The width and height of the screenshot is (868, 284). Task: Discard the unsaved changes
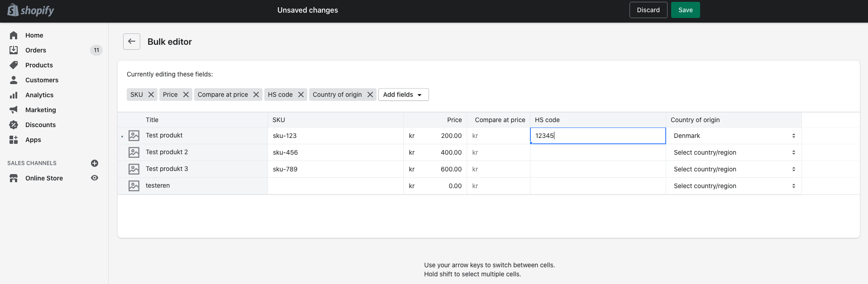[648, 10]
